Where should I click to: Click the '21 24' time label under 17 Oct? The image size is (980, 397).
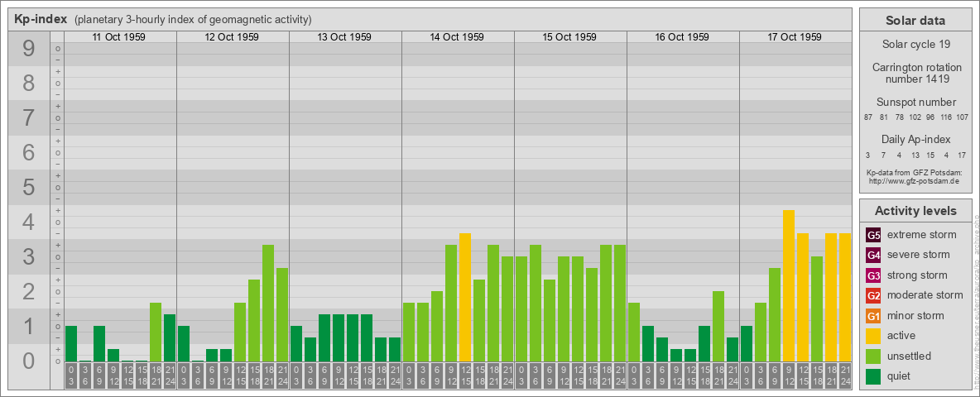(845, 375)
